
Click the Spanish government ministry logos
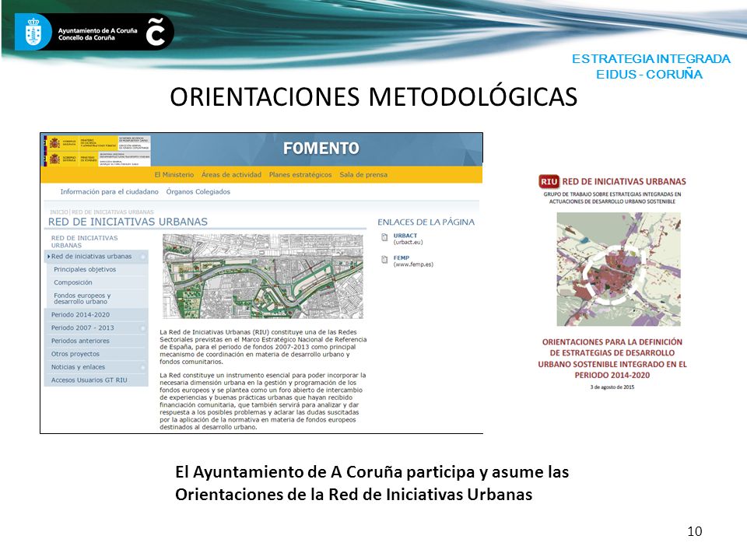pos(98,150)
